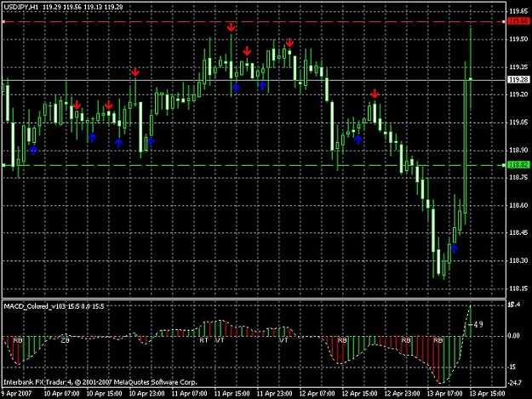Click the 11 Apr 07:00 time label
The width and height of the screenshot is (532, 399).
[x=189, y=394]
